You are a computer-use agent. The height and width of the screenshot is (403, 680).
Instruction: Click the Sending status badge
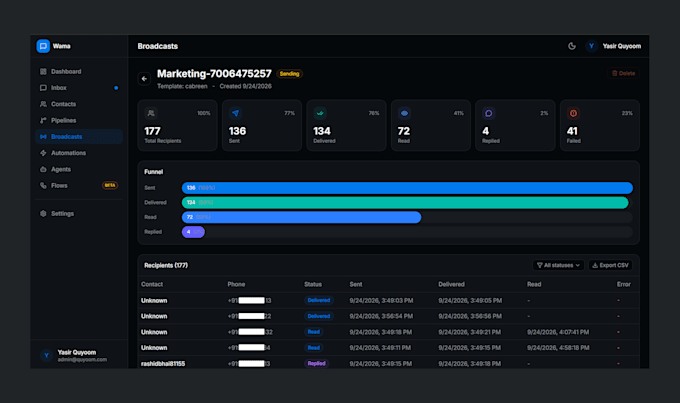[290, 74]
